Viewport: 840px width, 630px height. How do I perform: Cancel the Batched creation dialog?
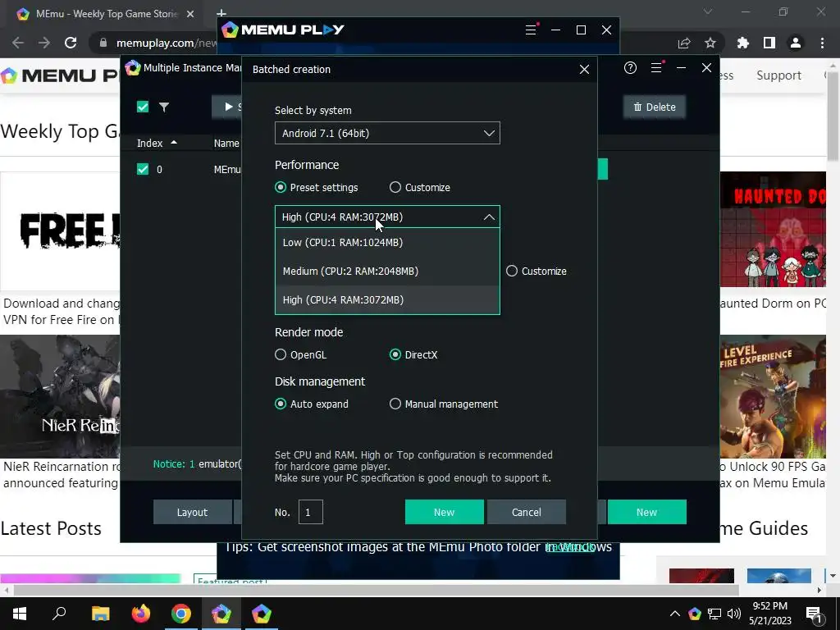click(527, 512)
